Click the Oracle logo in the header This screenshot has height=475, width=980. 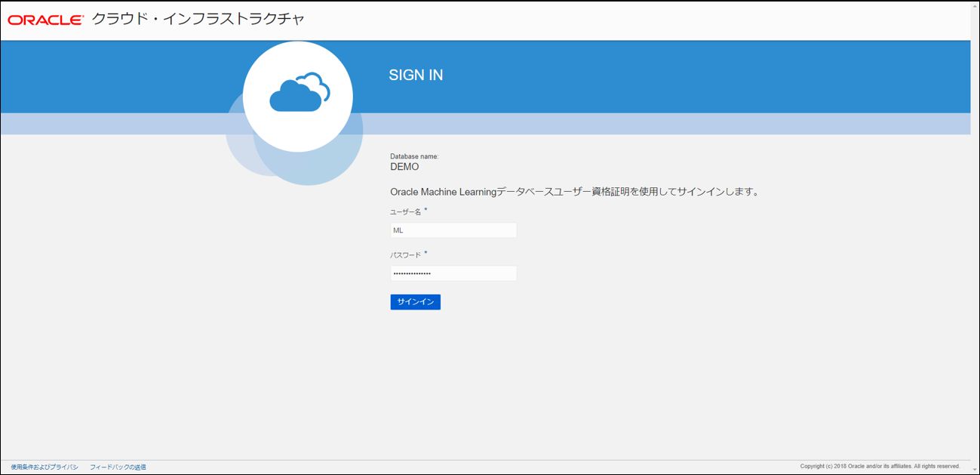pos(45,20)
